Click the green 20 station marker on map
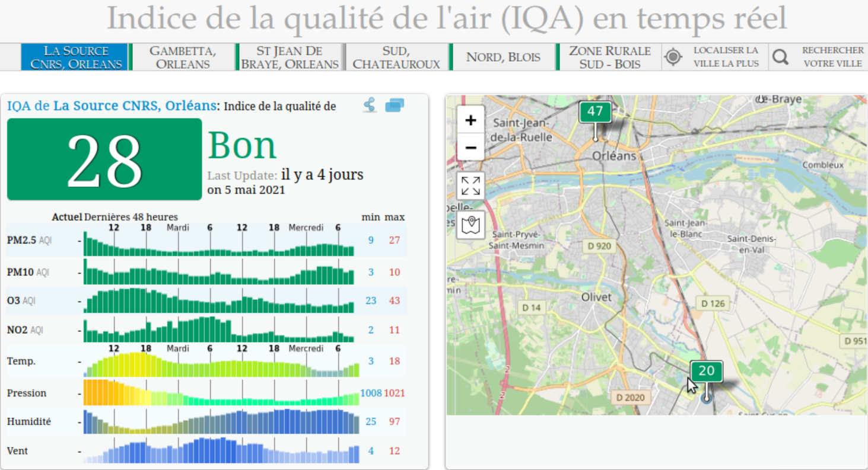The width and height of the screenshot is (868, 470). (706, 372)
